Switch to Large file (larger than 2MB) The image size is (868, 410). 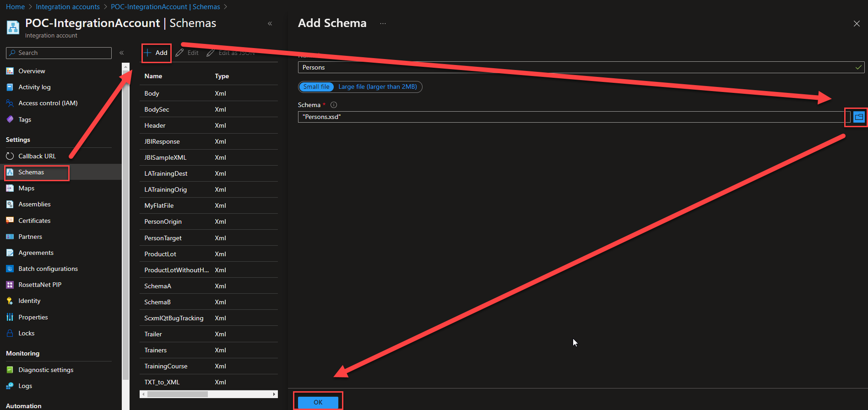377,86
